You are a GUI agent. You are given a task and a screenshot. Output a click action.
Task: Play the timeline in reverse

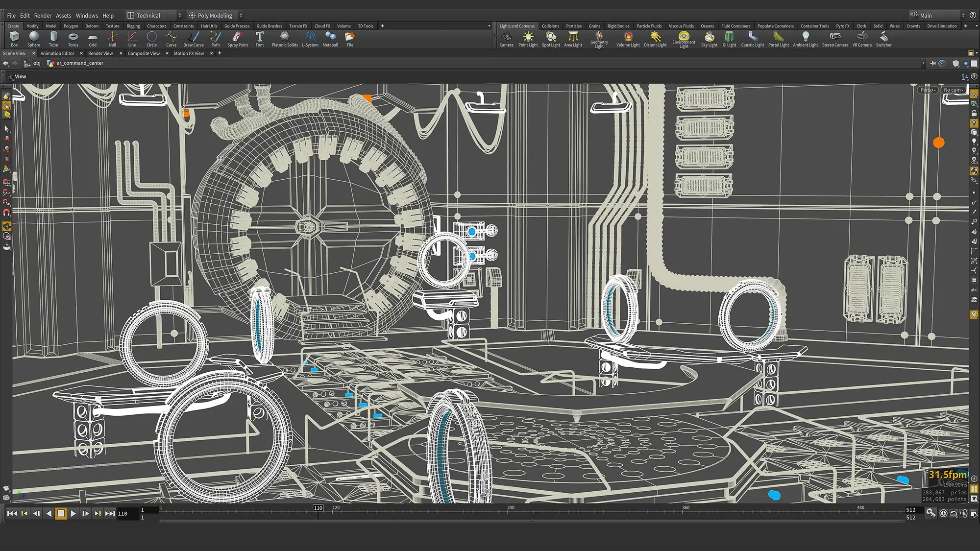point(49,514)
